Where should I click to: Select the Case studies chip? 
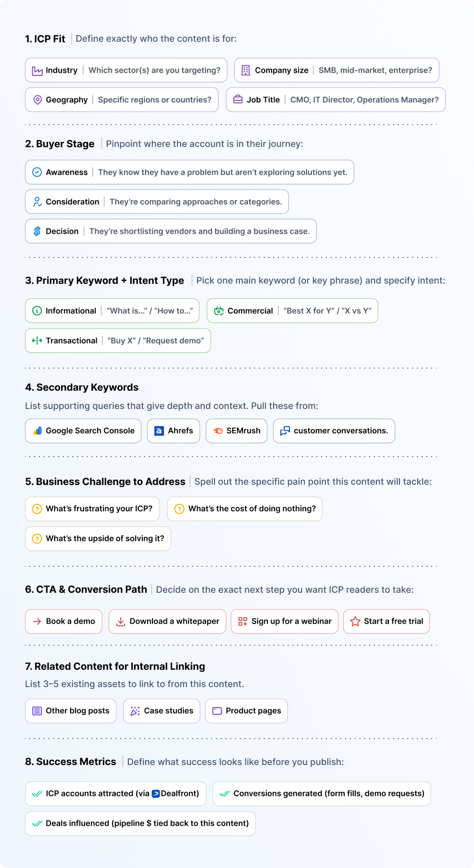click(162, 711)
